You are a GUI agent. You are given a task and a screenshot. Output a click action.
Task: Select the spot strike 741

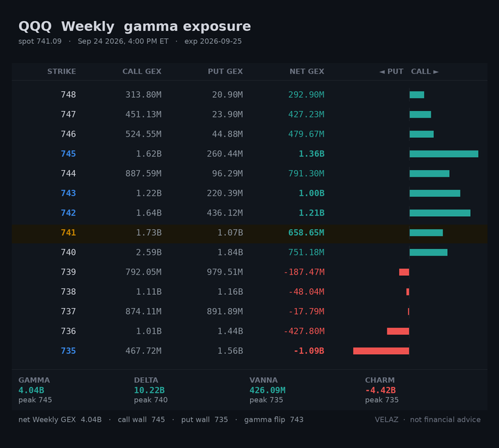pyautogui.click(x=68, y=233)
